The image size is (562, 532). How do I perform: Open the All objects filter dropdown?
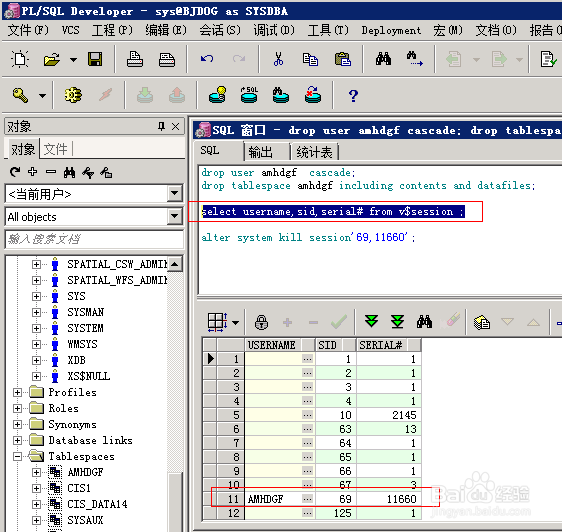(175, 217)
